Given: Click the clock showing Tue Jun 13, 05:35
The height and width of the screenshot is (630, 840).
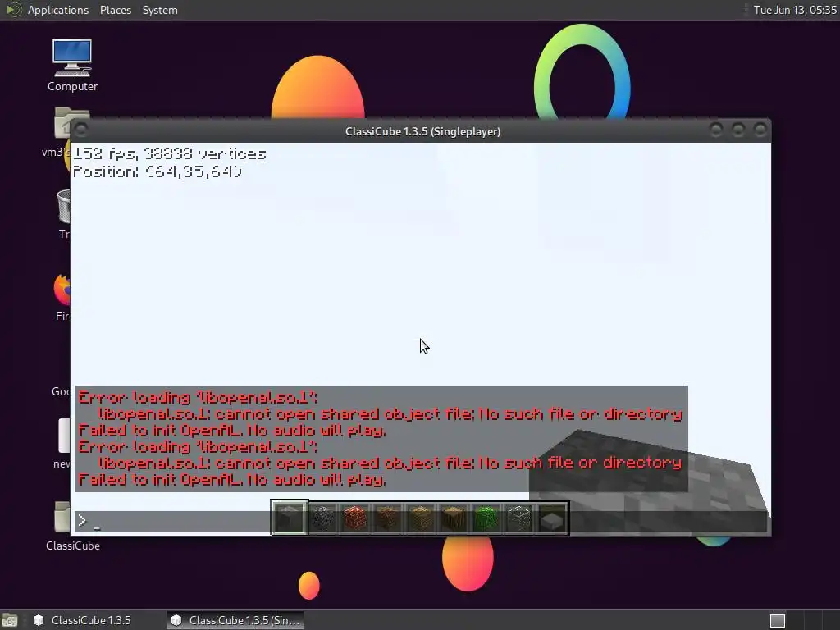Looking at the screenshot, I should [794, 10].
